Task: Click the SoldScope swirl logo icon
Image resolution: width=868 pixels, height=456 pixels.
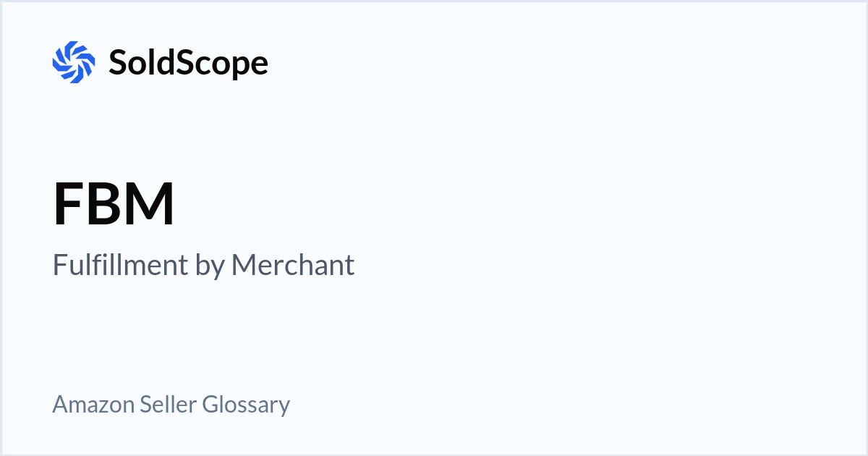Action: tap(74, 62)
